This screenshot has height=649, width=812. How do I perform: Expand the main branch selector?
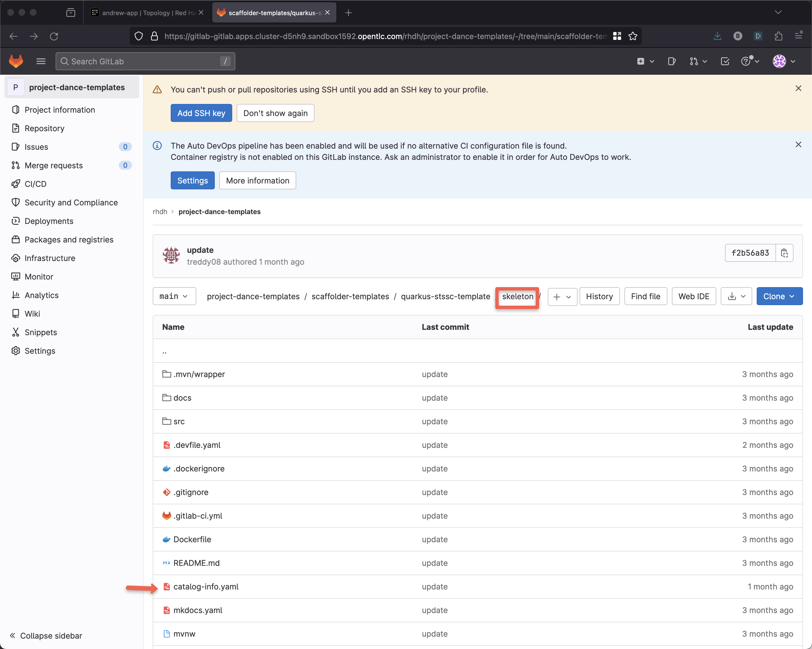pos(174,296)
